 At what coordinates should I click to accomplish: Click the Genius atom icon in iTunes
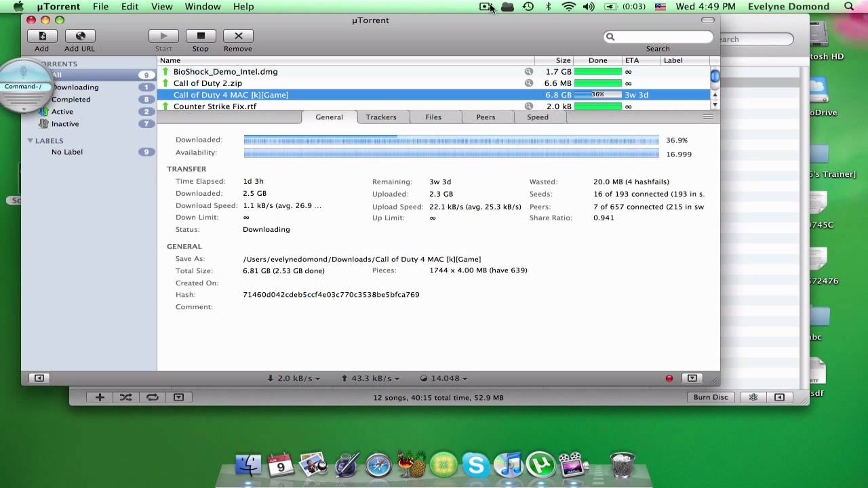pos(753,397)
